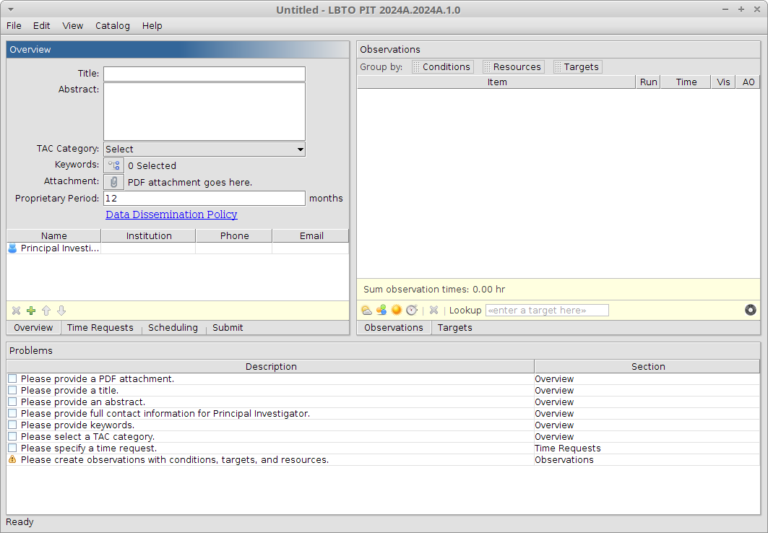
Task: Click the round dark icon right of Lookup
Action: pos(750,310)
